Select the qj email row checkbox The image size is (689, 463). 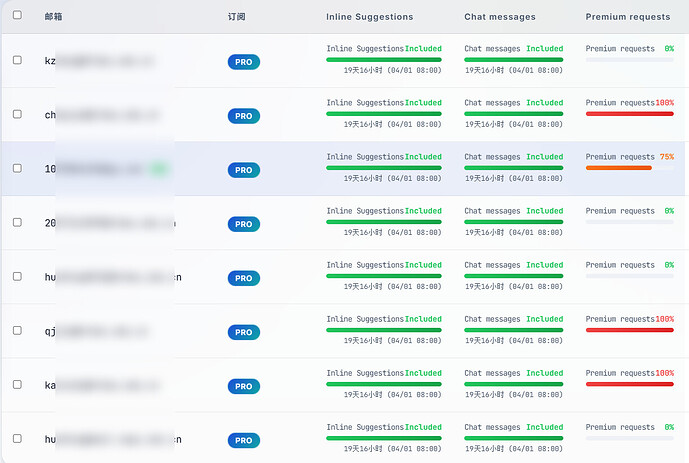pos(17,330)
